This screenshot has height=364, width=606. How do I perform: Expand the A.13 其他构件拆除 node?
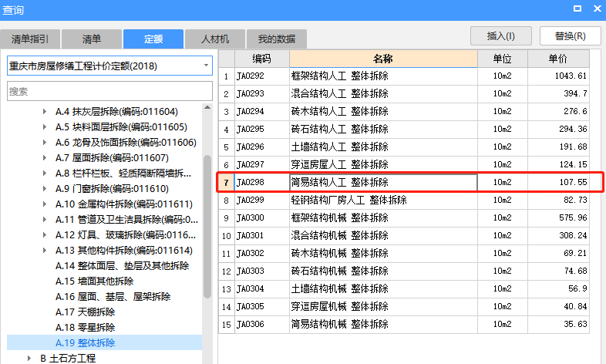tap(45, 251)
